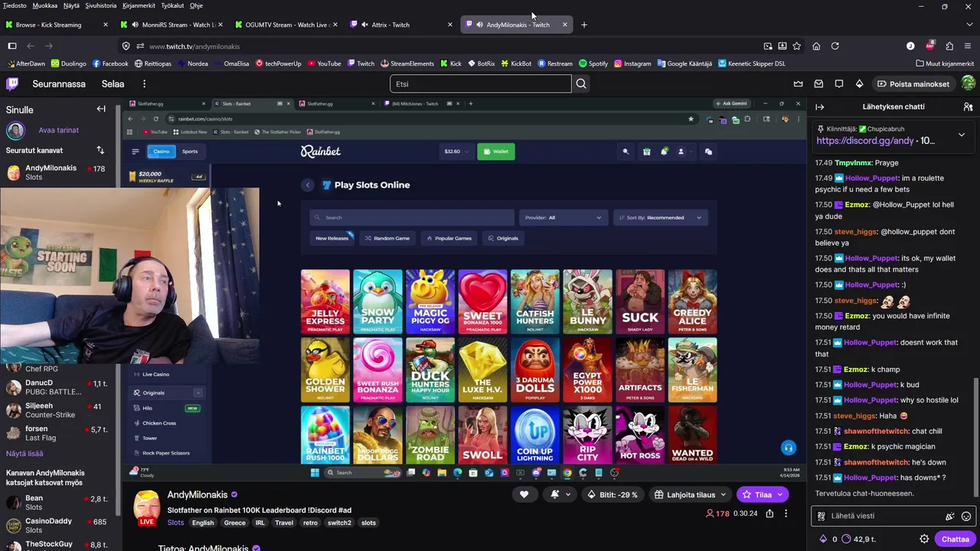The width and height of the screenshot is (980, 551).
Task: Open the Duolingo bookmark
Action: (68, 64)
